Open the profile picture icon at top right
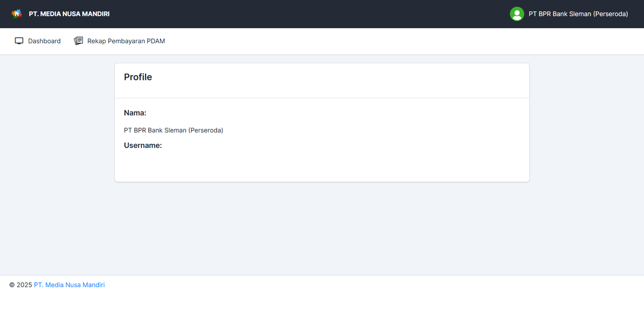Viewport: 644px width, 326px height. 517,14
